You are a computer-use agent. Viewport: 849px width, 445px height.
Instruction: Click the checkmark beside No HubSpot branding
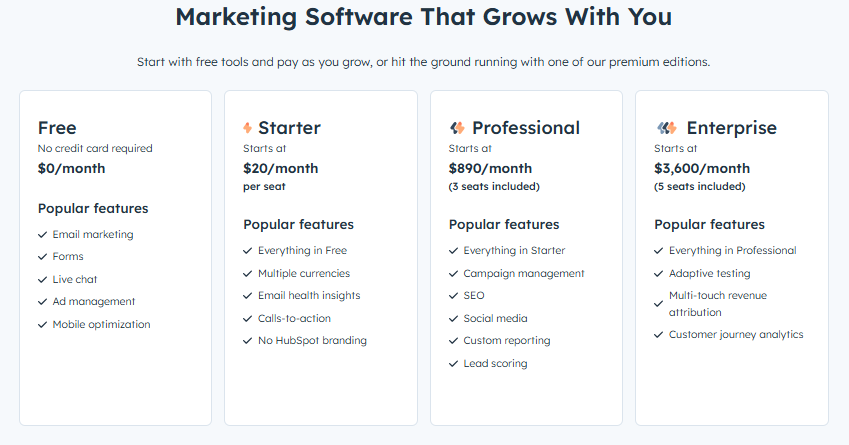pyautogui.click(x=248, y=341)
